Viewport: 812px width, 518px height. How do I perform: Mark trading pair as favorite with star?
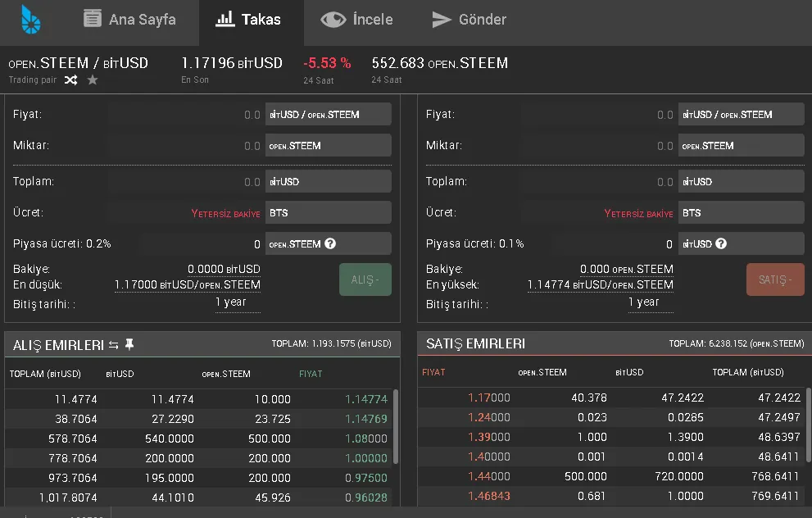coord(92,80)
